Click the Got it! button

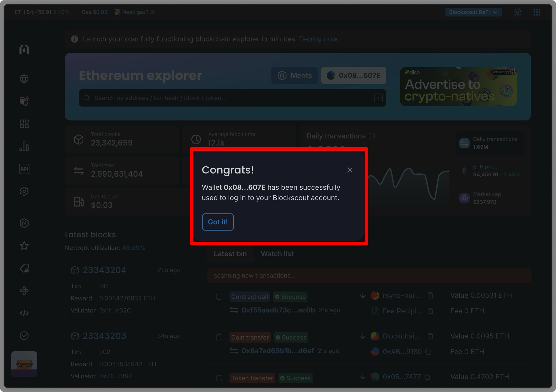pyautogui.click(x=218, y=222)
